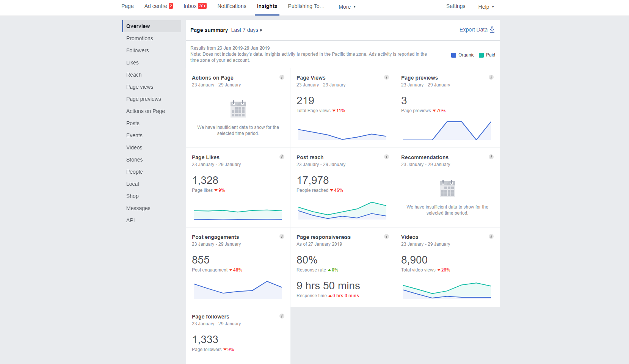Click the Ad centre notification badge
This screenshot has width=629, height=364.
pyautogui.click(x=171, y=6)
